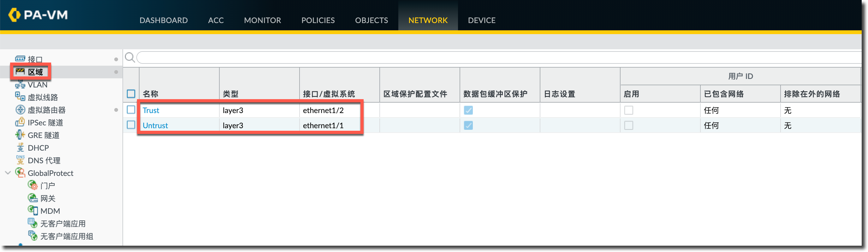
Task: Open 虚拟路由器 virtual router icon
Action: (20, 110)
